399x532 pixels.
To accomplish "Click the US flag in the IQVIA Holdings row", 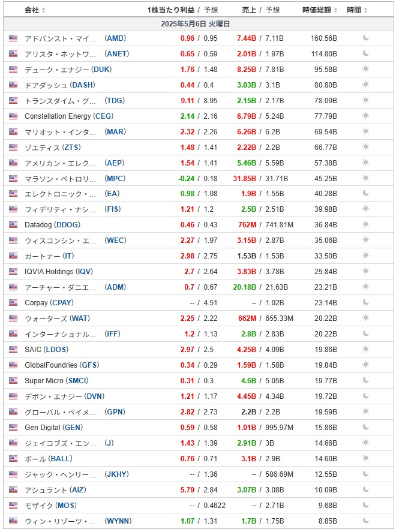I will pyautogui.click(x=13, y=272).
